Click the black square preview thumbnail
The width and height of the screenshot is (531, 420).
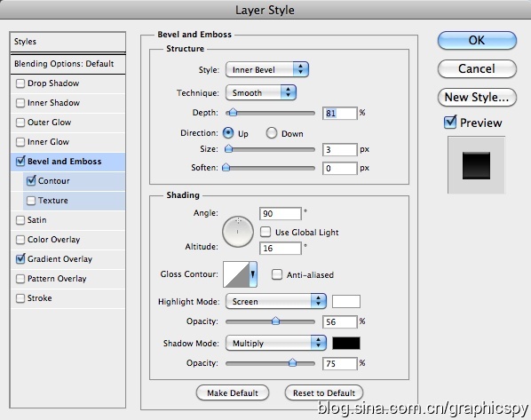point(476,166)
